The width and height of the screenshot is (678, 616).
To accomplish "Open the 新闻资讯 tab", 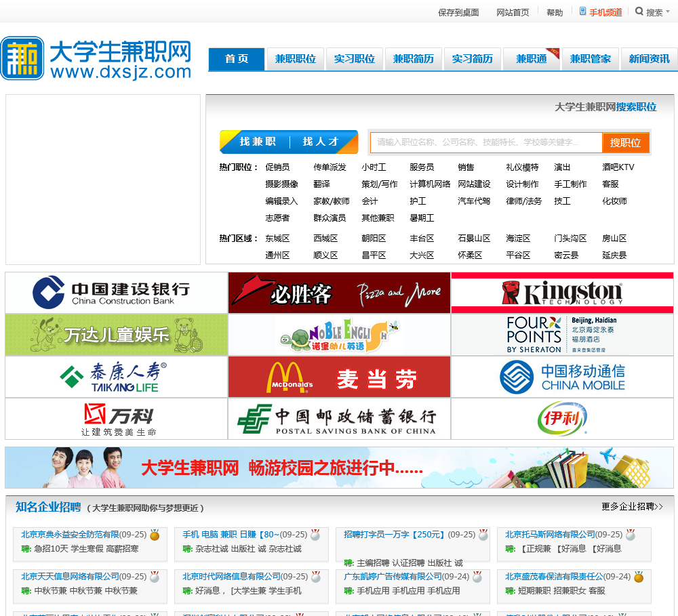I will (x=649, y=59).
